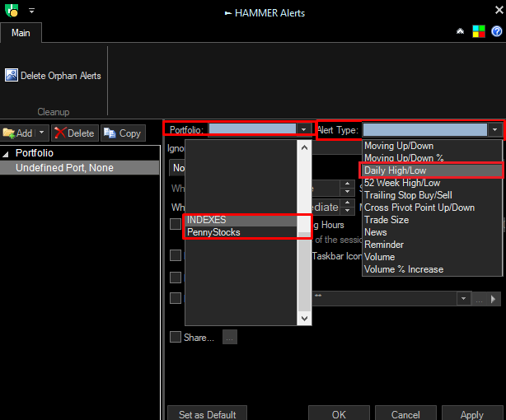
Task: Close the HAMMER Alerts window
Action: (x=499, y=11)
